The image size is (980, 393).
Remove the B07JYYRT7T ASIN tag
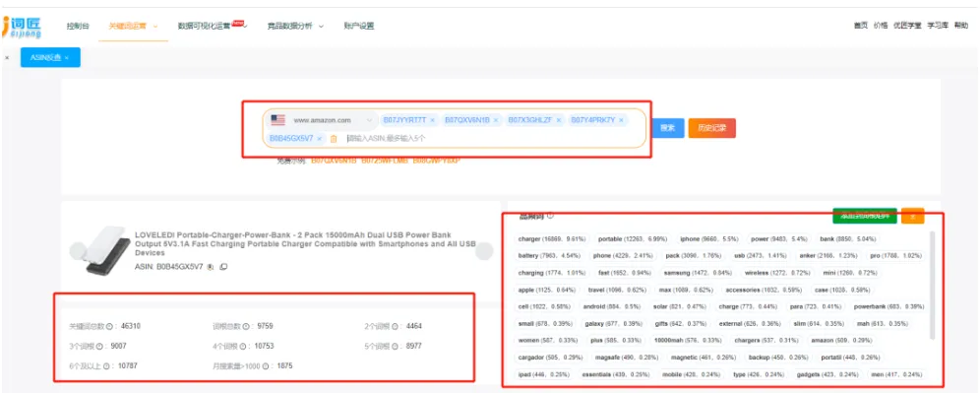(x=432, y=119)
